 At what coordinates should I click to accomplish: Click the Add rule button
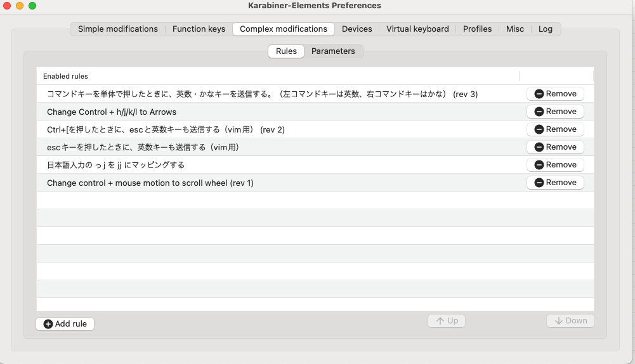coord(65,324)
